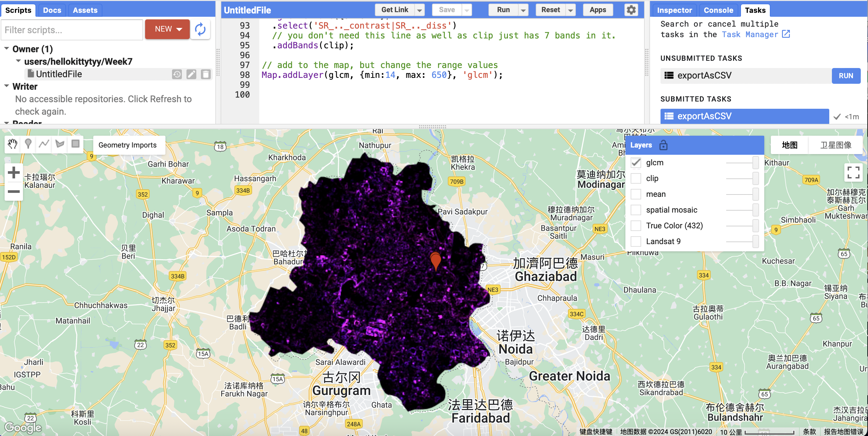Select the hand pan tool
This screenshot has height=436, width=868.
pyautogui.click(x=12, y=144)
